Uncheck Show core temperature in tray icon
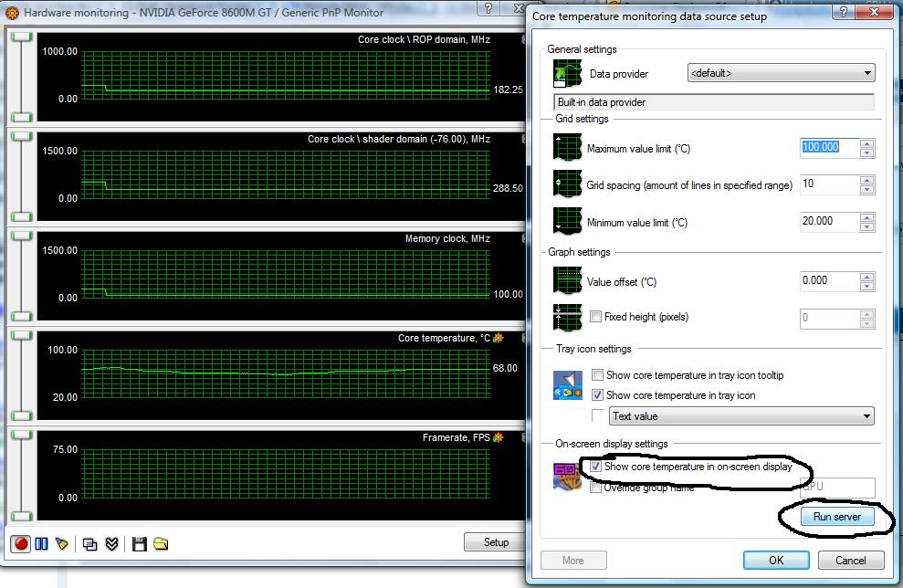Image resolution: width=903 pixels, height=588 pixels. pyautogui.click(x=598, y=395)
